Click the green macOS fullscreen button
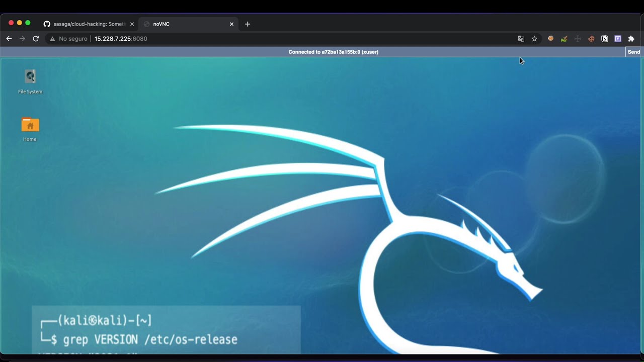644x362 pixels. coord(28,23)
